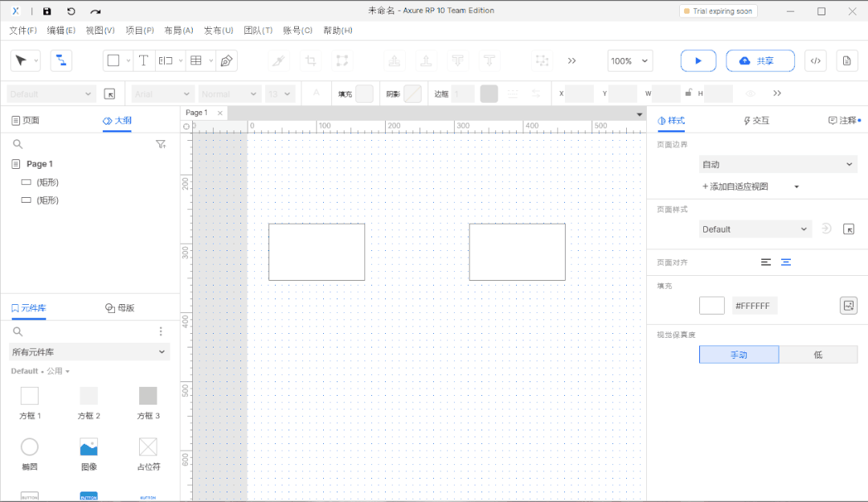Select the first (矩形) outline item
Screen dimensions: 868x502
coord(47,183)
